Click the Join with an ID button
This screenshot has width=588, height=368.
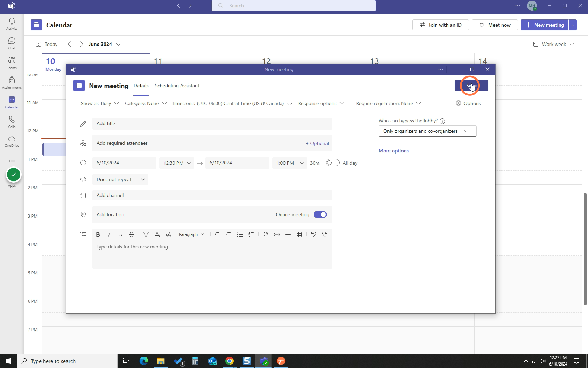[440, 25]
